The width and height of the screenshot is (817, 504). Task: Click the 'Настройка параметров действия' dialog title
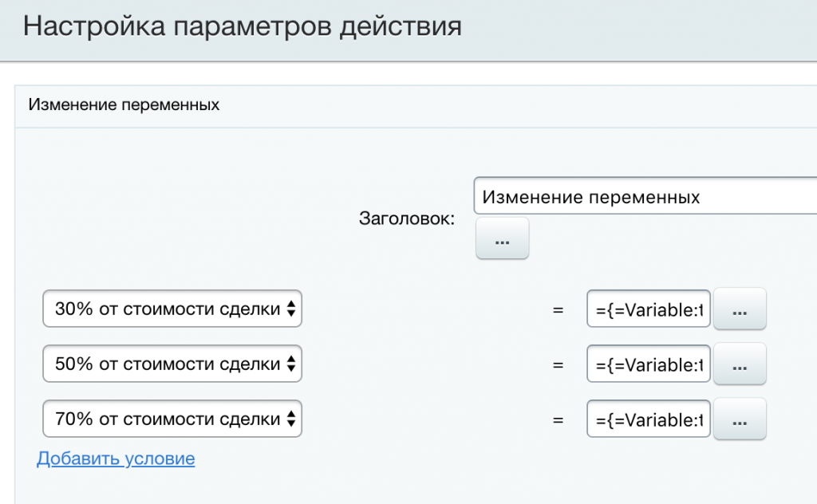(243, 26)
